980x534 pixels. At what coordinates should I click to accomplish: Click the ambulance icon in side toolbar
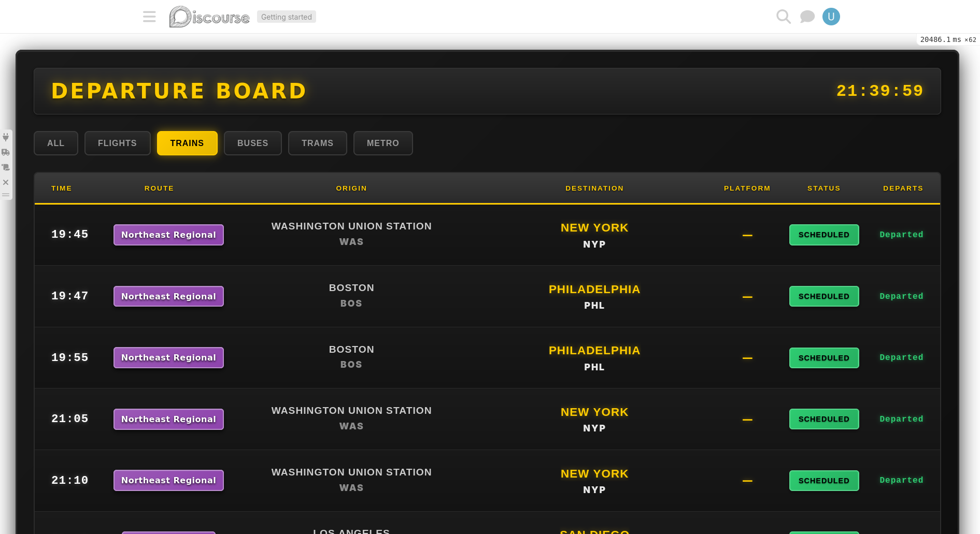click(x=6, y=152)
